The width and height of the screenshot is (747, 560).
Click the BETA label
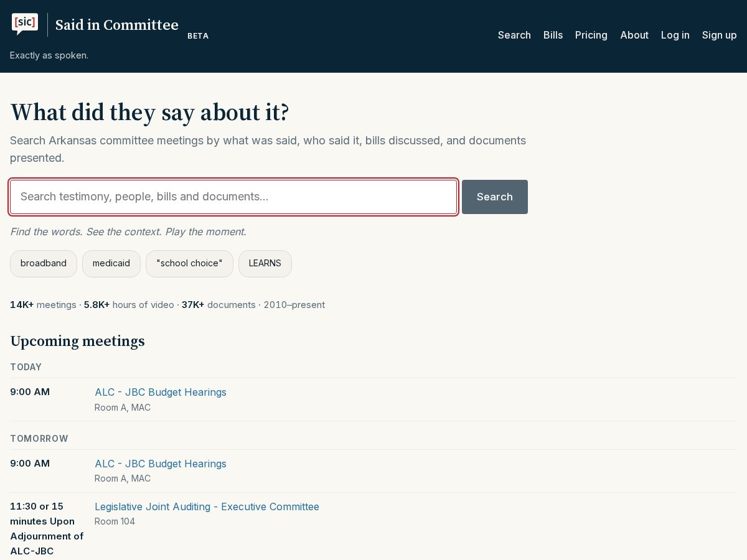(198, 36)
